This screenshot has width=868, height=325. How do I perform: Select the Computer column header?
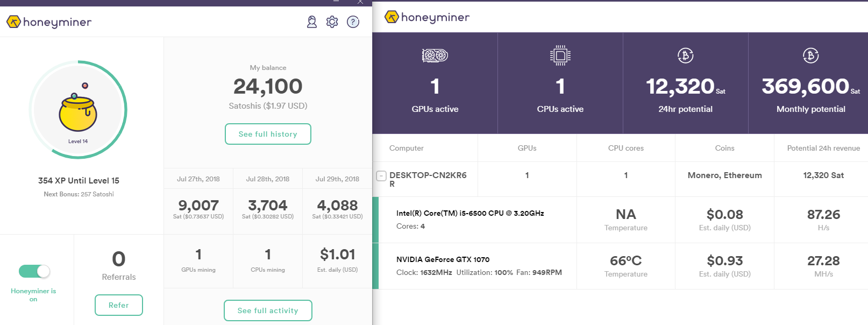tap(407, 148)
